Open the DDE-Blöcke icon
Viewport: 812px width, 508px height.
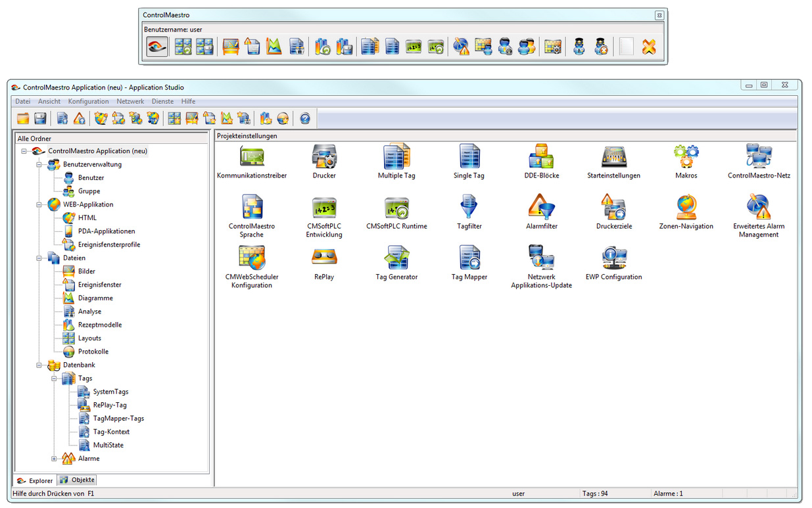541,156
